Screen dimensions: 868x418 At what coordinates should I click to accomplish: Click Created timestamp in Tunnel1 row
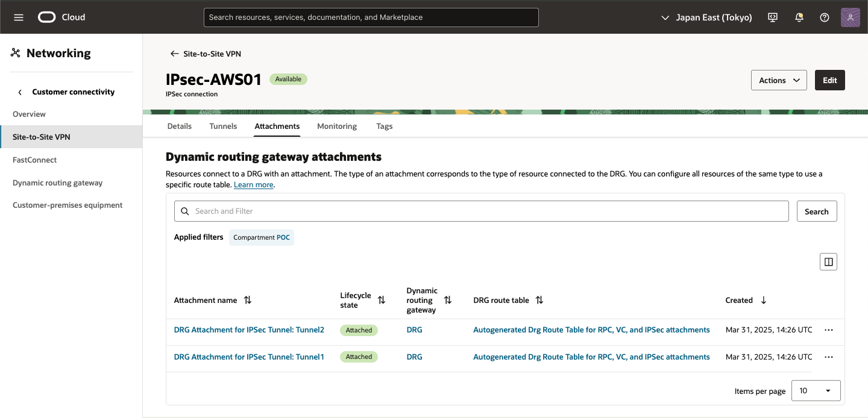[769, 357]
